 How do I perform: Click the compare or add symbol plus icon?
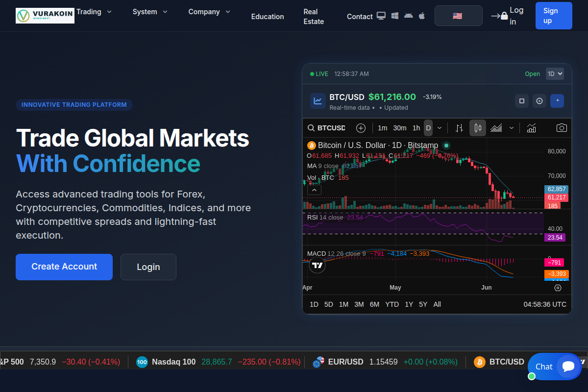coord(361,128)
